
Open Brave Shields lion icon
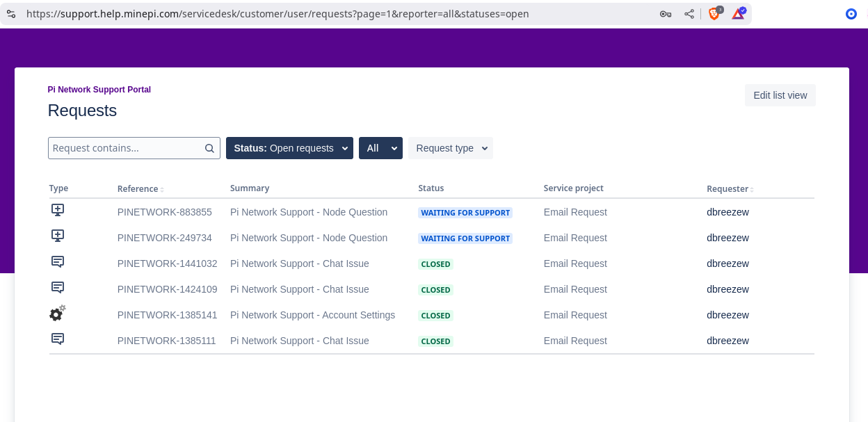click(714, 13)
